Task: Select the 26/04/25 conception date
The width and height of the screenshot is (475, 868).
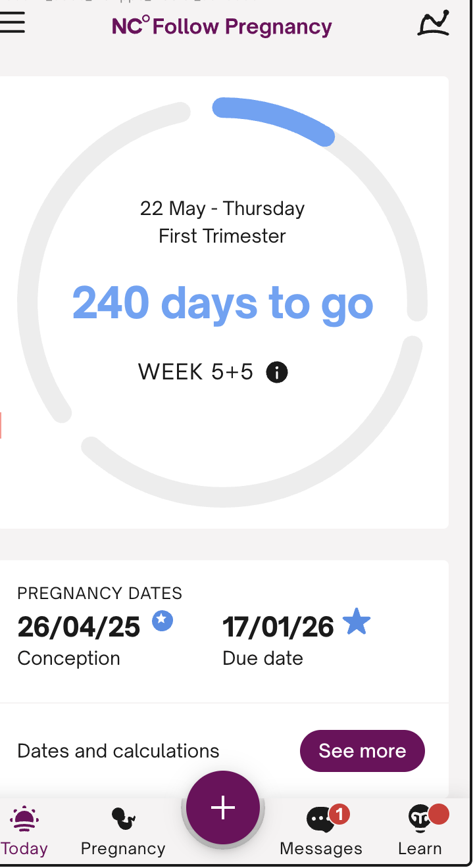Action: tap(79, 627)
